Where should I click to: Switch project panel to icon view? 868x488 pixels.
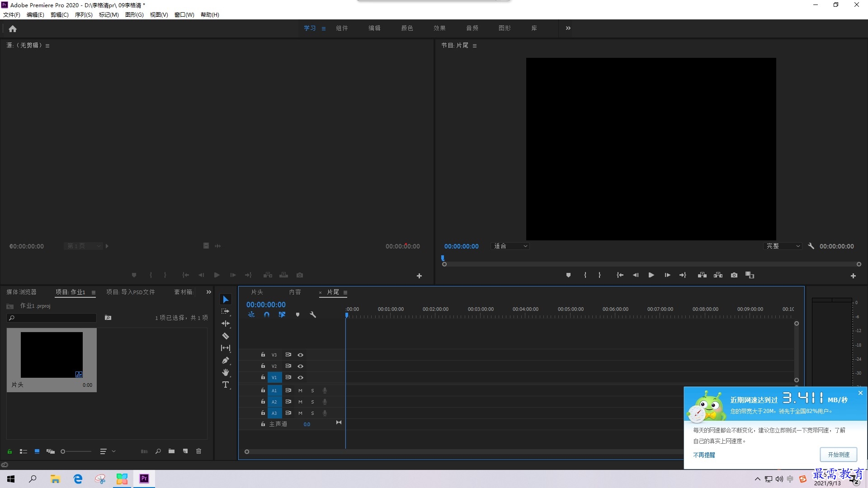[37, 451]
